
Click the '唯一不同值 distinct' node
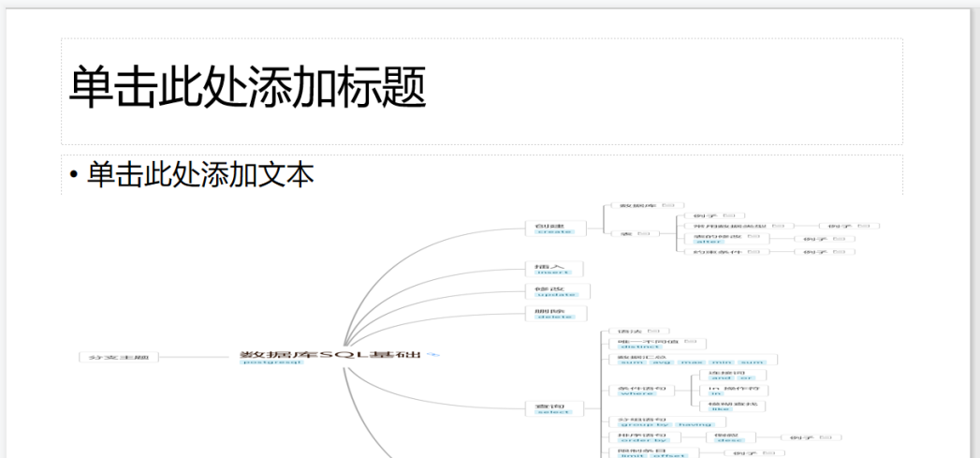[657, 344]
